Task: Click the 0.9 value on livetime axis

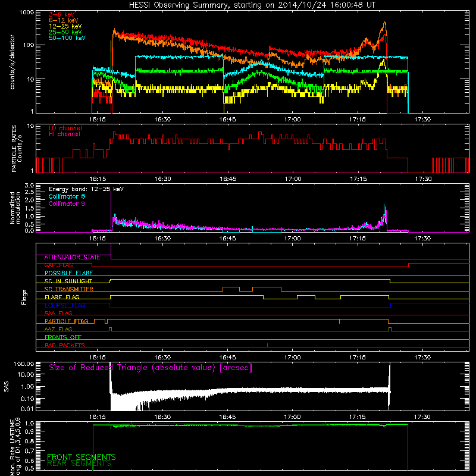Action: tap(29, 431)
